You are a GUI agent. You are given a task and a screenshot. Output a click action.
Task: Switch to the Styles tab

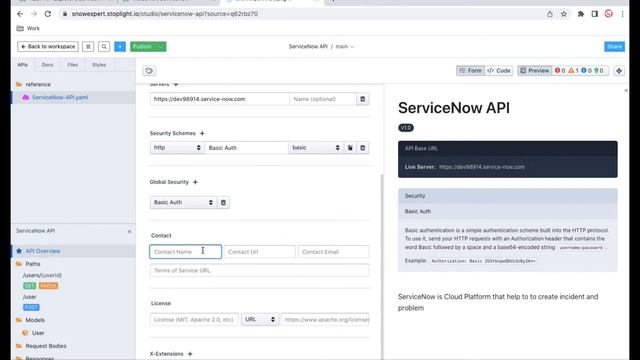pos(99,65)
